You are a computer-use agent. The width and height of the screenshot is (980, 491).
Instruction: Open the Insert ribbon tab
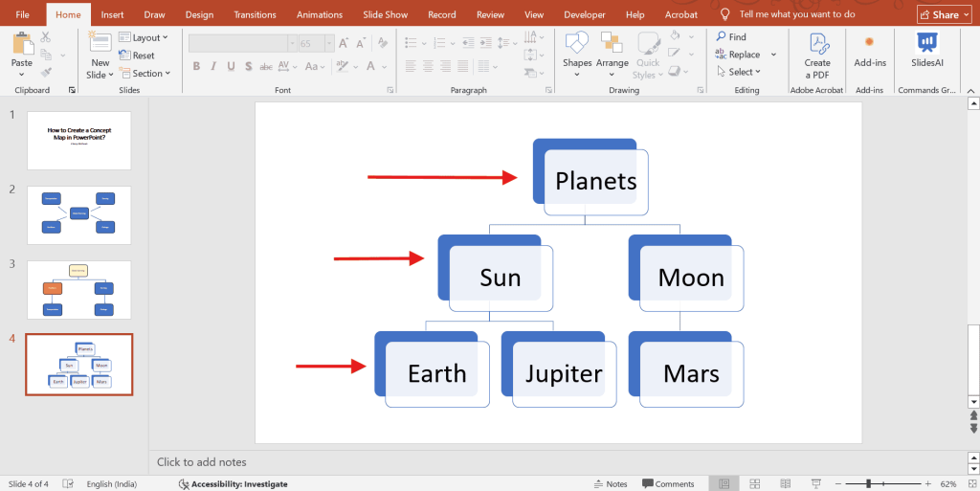[x=112, y=14]
